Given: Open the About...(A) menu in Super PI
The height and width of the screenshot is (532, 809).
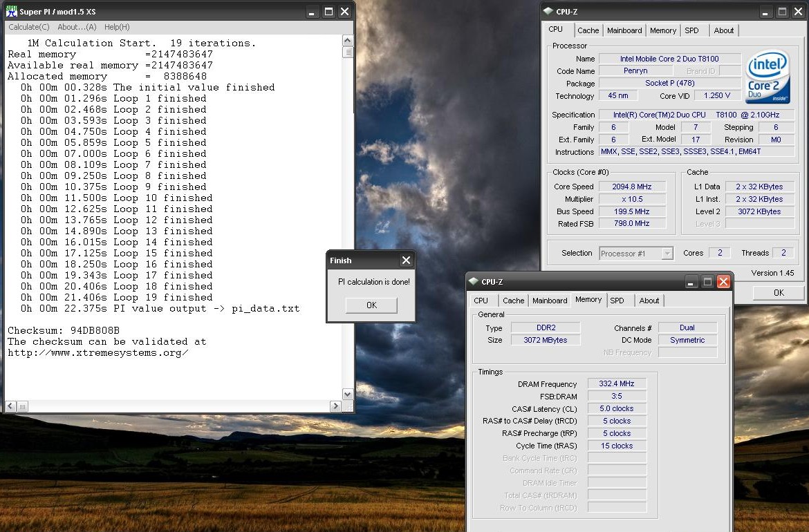Looking at the screenshot, I should [77, 27].
